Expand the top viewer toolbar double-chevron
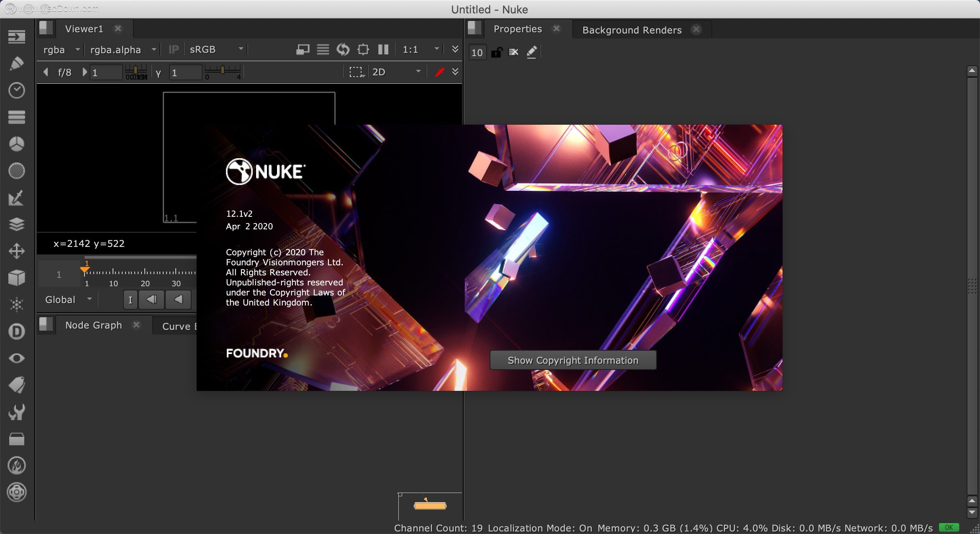This screenshot has width=980, height=534. tap(455, 49)
